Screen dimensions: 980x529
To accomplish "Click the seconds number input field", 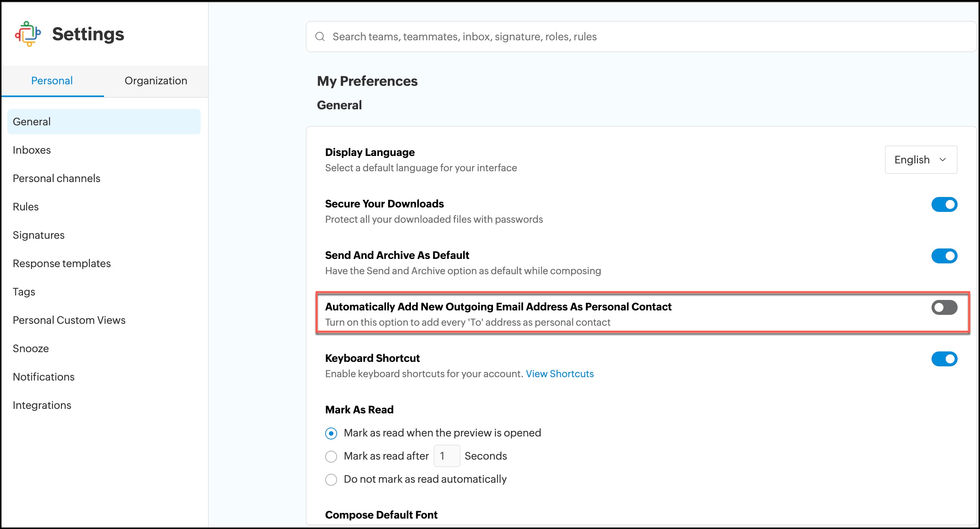I will 447,456.
